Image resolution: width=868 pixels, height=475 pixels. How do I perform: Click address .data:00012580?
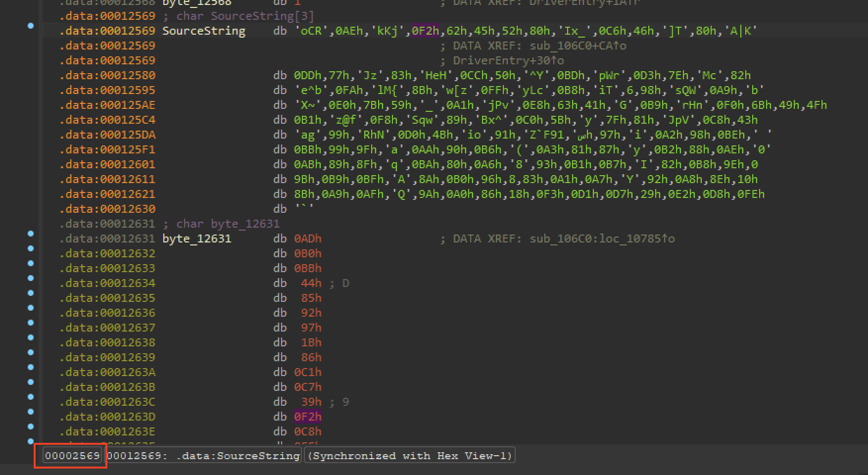pyautogui.click(x=107, y=75)
